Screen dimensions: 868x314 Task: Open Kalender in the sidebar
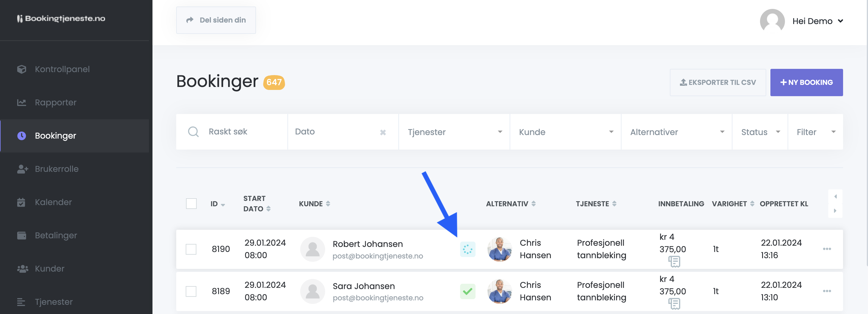click(x=53, y=202)
